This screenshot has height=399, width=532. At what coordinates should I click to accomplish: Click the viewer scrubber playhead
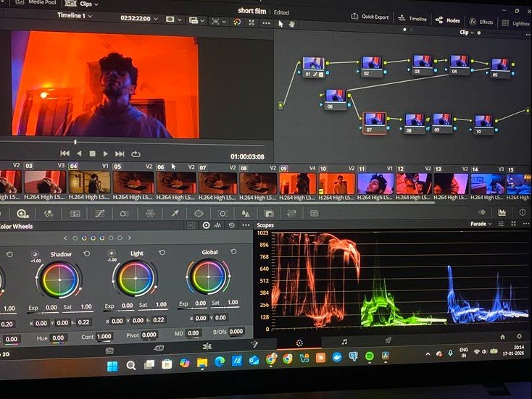[x=75, y=142]
